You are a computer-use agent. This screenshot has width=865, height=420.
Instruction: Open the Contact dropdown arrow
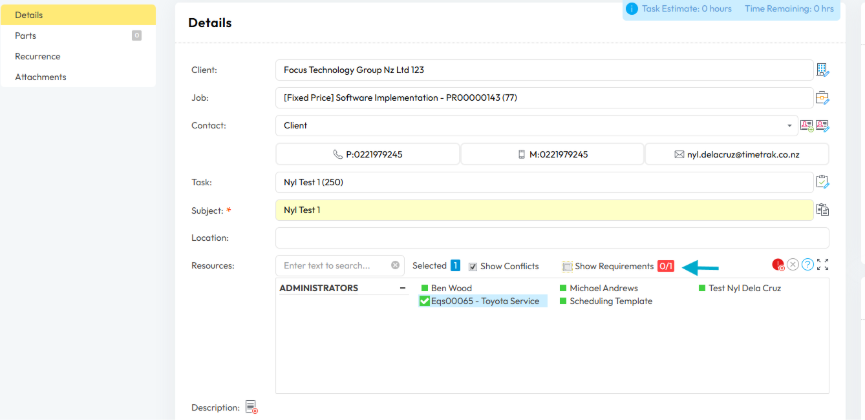(x=789, y=126)
